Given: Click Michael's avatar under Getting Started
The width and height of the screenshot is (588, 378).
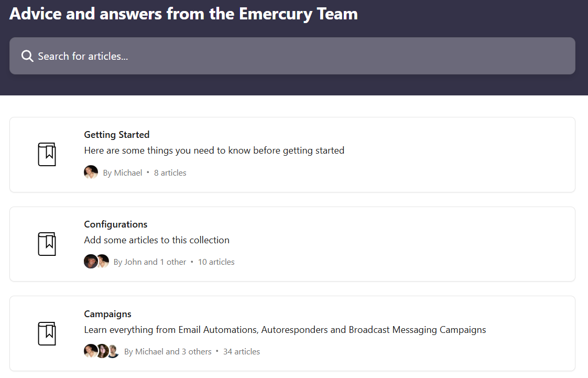Looking at the screenshot, I should click(x=91, y=172).
